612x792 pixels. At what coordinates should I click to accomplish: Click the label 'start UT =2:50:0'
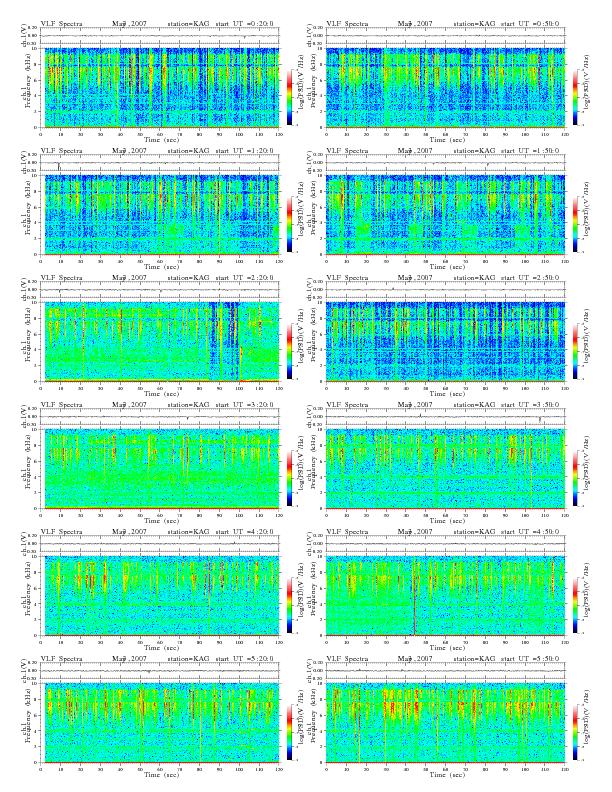tap(530, 278)
